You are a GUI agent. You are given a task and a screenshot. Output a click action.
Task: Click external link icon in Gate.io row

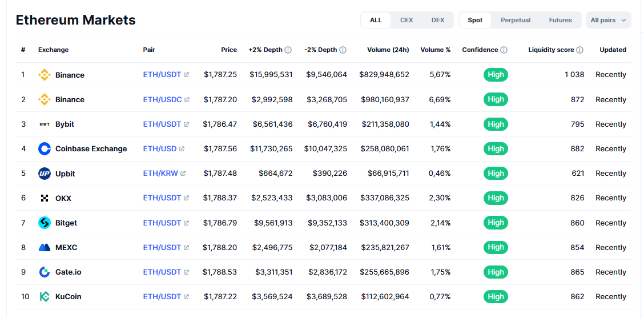(187, 272)
